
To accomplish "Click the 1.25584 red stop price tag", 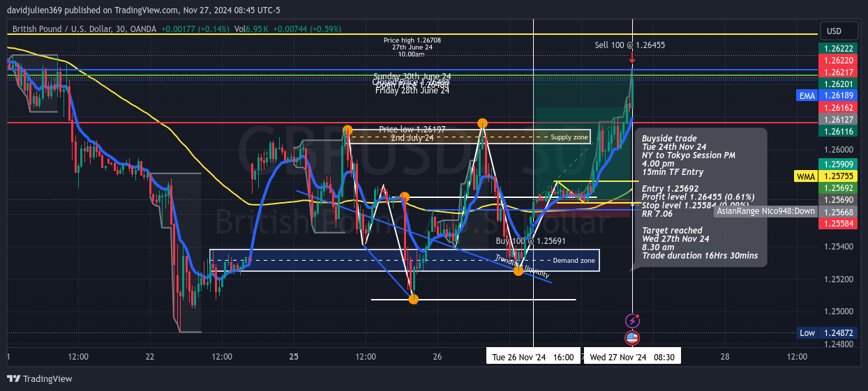I will 838,224.
